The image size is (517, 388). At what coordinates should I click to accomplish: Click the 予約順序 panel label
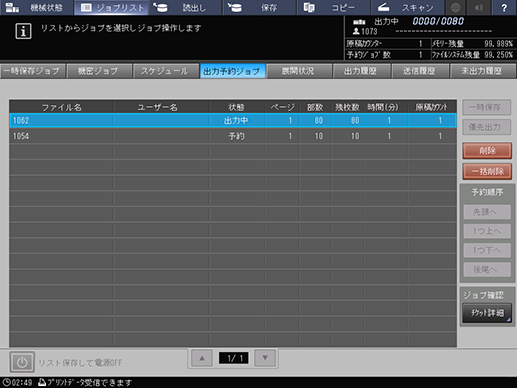pos(487,192)
